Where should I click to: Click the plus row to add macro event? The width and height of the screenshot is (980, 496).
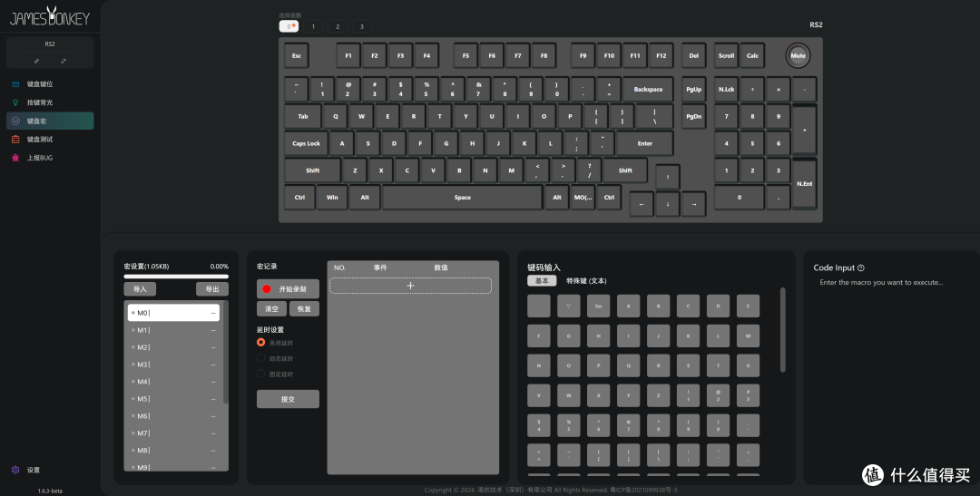[x=411, y=286]
